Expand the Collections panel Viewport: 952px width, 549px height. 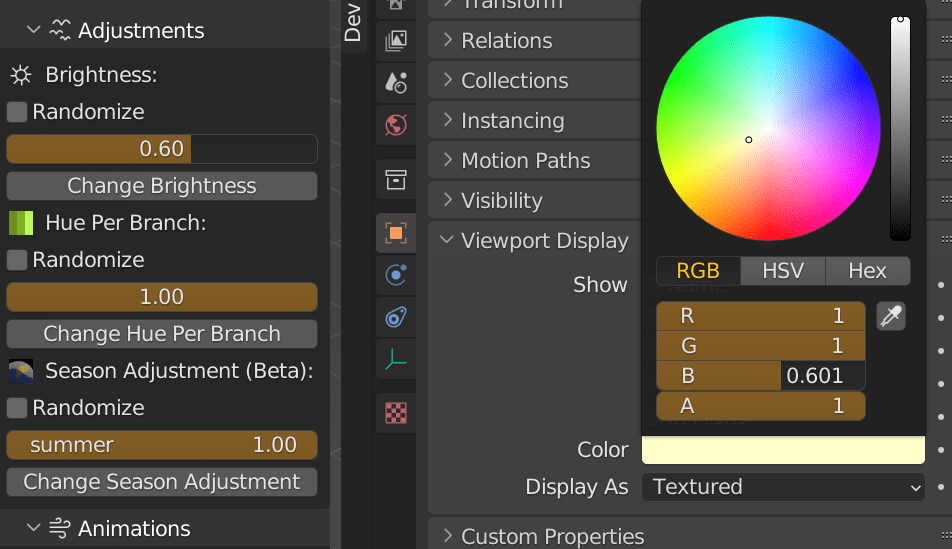[x=448, y=80]
